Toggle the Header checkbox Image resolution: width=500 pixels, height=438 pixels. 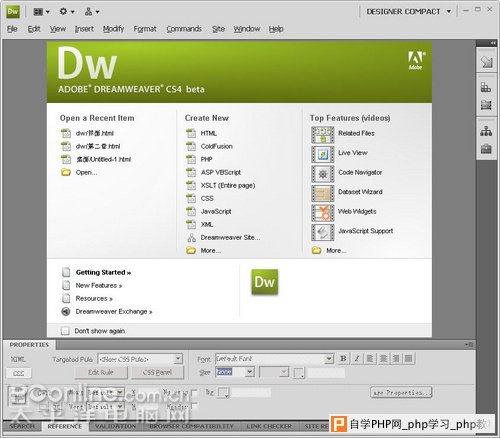(x=194, y=407)
